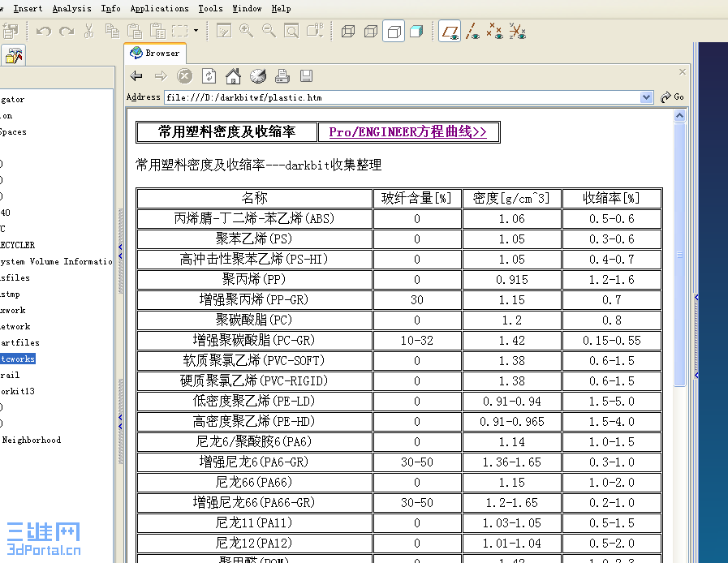
Task: Click the folder tools icon above navigator
Action: pos(14,56)
